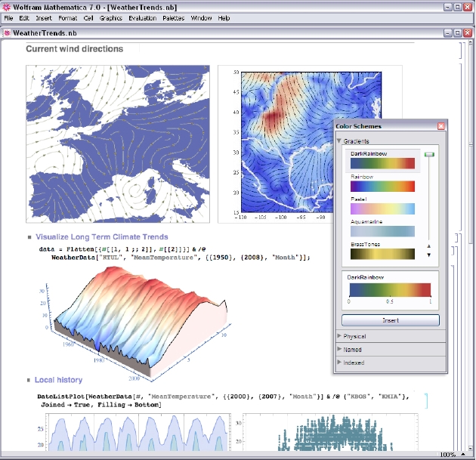This screenshot has height=460, width=476.
Task: Click the gradient list down arrow
Action: 429,255
